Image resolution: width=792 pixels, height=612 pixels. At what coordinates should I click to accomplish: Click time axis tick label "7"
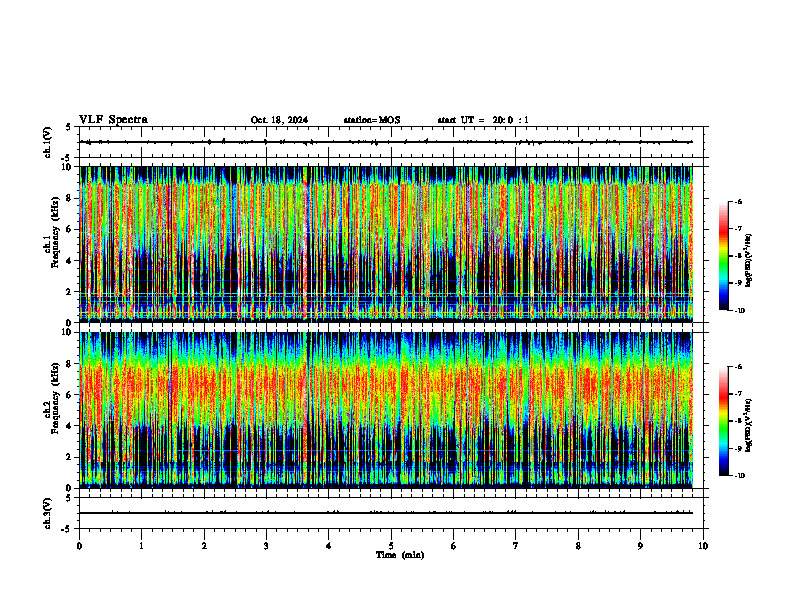(x=515, y=546)
